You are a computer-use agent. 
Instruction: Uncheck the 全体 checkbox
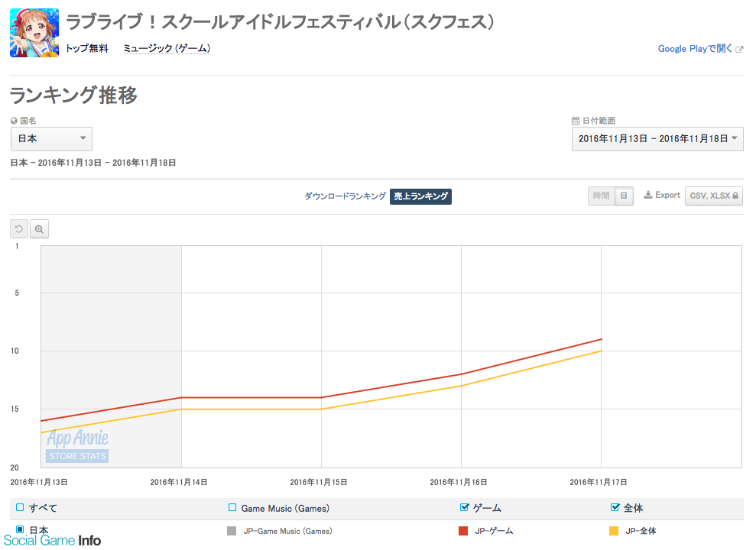[x=615, y=507]
